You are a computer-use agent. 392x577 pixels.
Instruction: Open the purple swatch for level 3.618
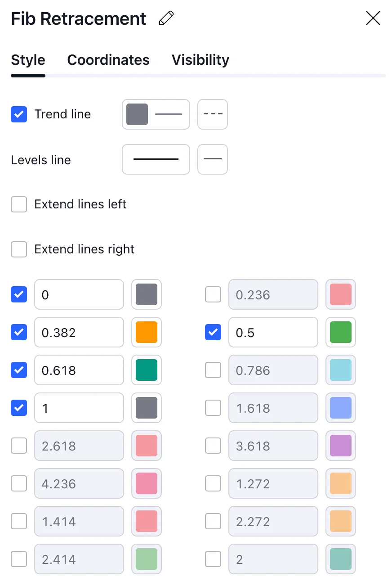pyautogui.click(x=341, y=446)
